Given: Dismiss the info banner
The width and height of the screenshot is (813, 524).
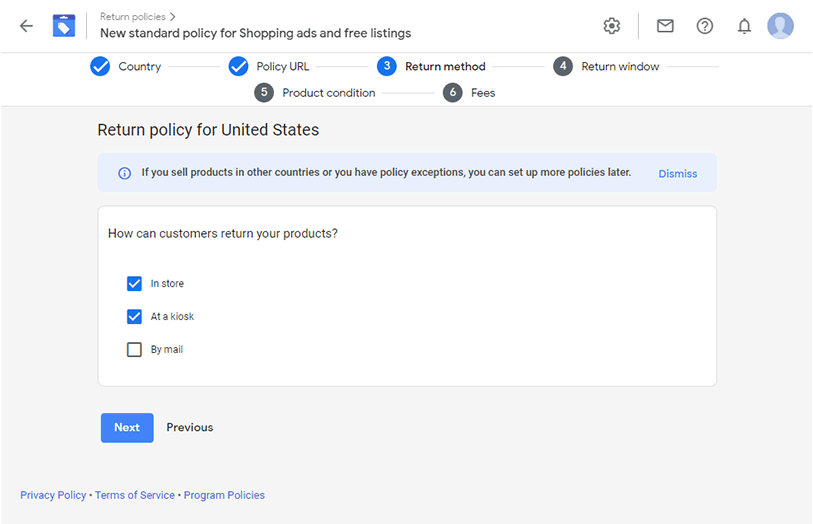Looking at the screenshot, I should pos(678,174).
